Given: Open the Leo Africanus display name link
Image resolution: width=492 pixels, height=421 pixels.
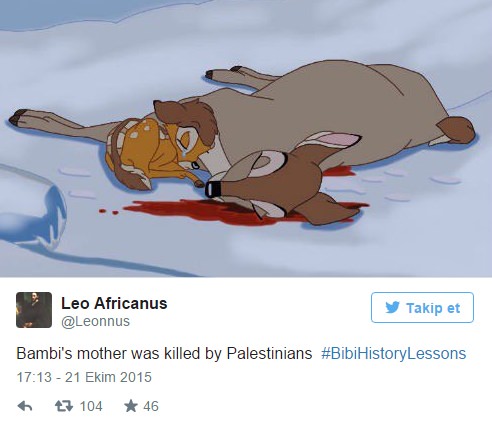Looking at the screenshot, I should (114, 303).
